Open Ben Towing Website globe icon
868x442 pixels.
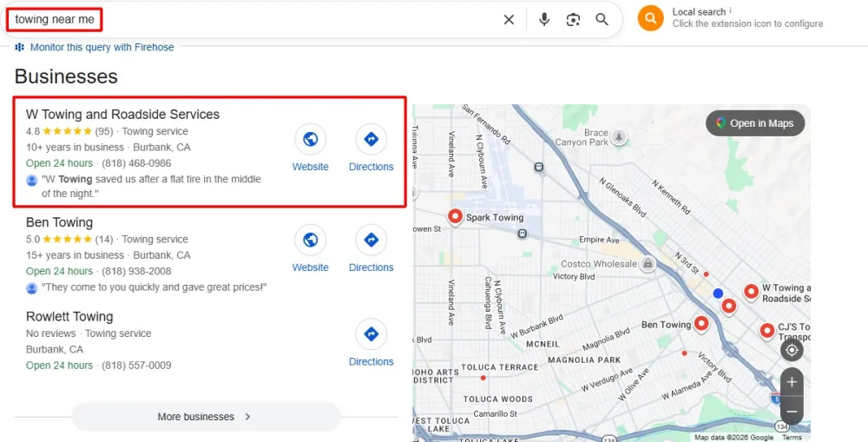(x=310, y=240)
